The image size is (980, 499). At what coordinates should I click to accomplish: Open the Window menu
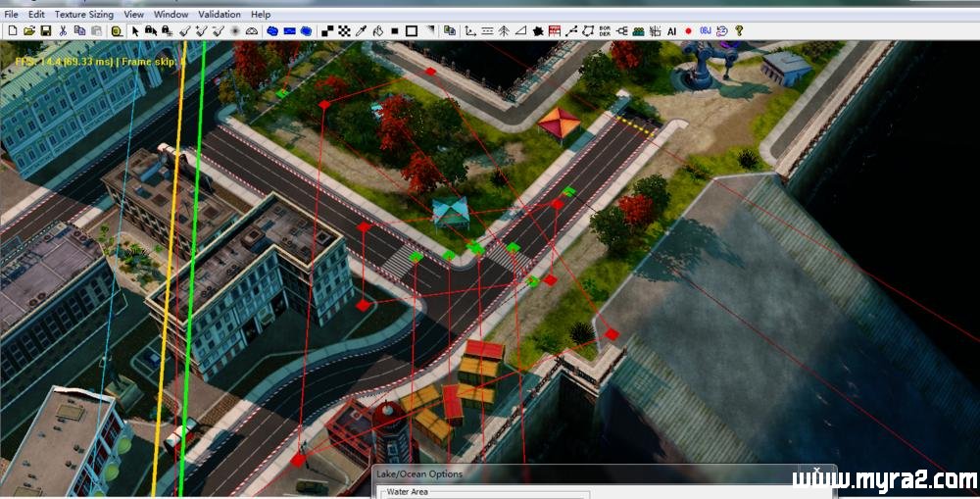coord(171,15)
